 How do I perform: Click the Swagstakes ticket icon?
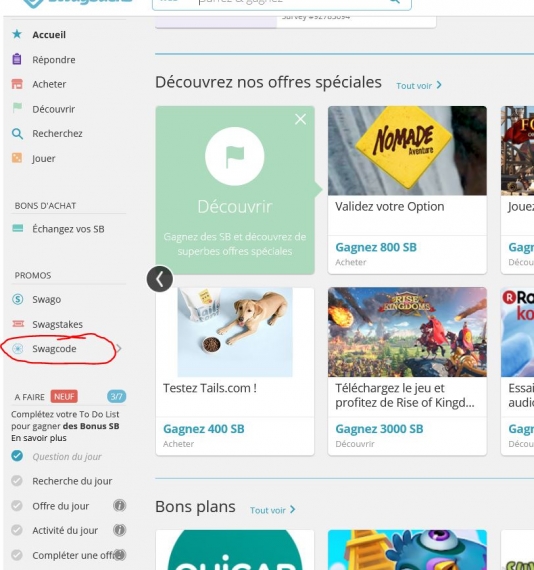tap(18, 324)
